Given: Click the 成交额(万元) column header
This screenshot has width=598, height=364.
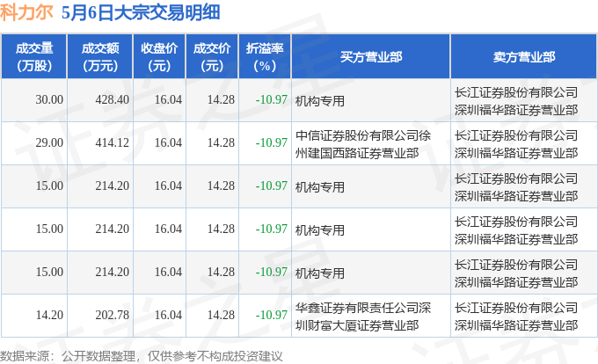Looking at the screenshot, I should [100, 57].
